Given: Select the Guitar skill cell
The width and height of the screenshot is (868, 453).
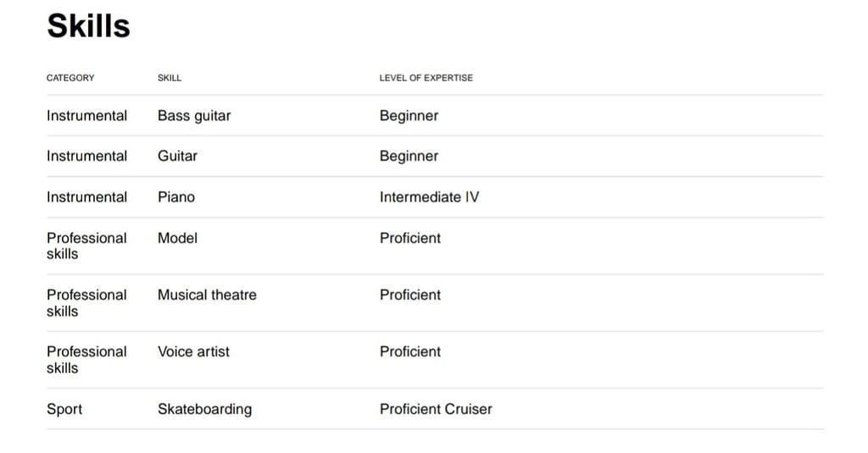Looking at the screenshot, I should (x=178, y=156).
